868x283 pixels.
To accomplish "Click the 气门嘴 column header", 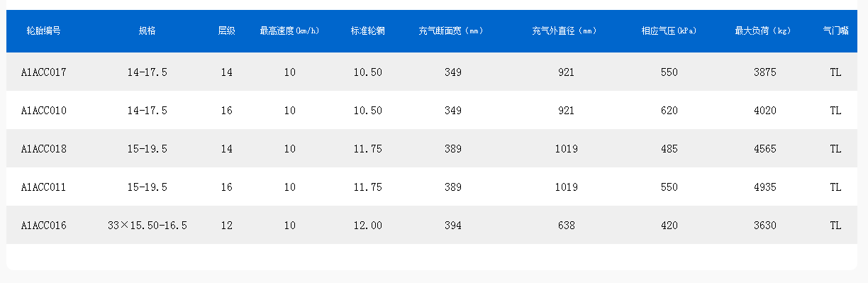I will (835, 31).
